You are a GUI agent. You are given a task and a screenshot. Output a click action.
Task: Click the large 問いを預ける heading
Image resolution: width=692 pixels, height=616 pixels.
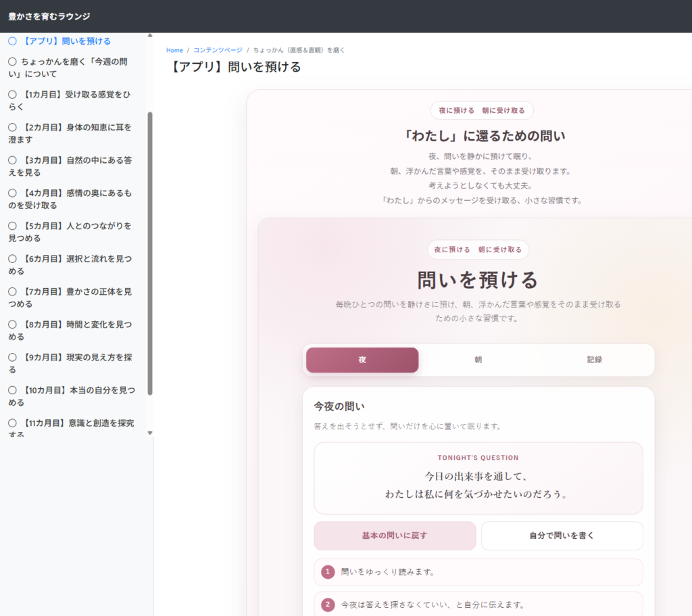(x=478, y=280)
